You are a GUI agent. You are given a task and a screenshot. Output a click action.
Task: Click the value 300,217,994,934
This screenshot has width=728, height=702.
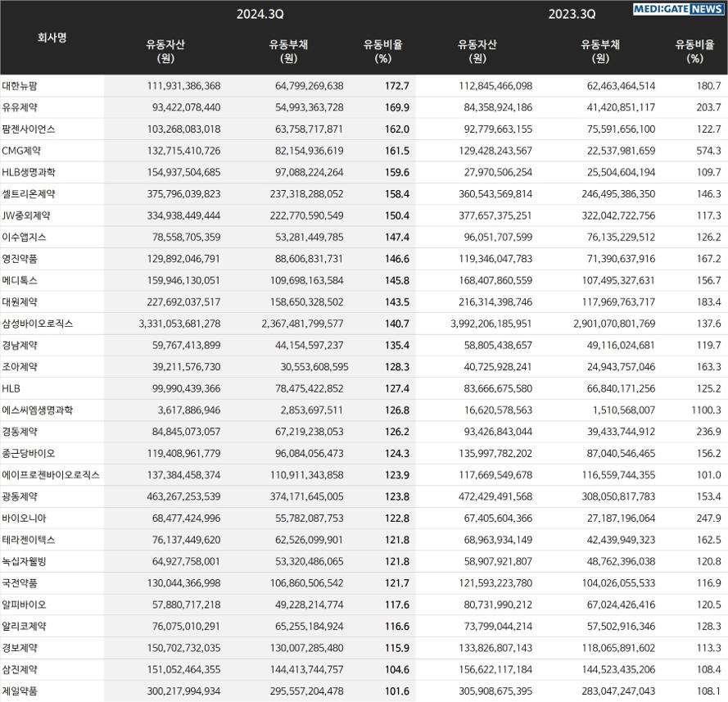[184, 691]
